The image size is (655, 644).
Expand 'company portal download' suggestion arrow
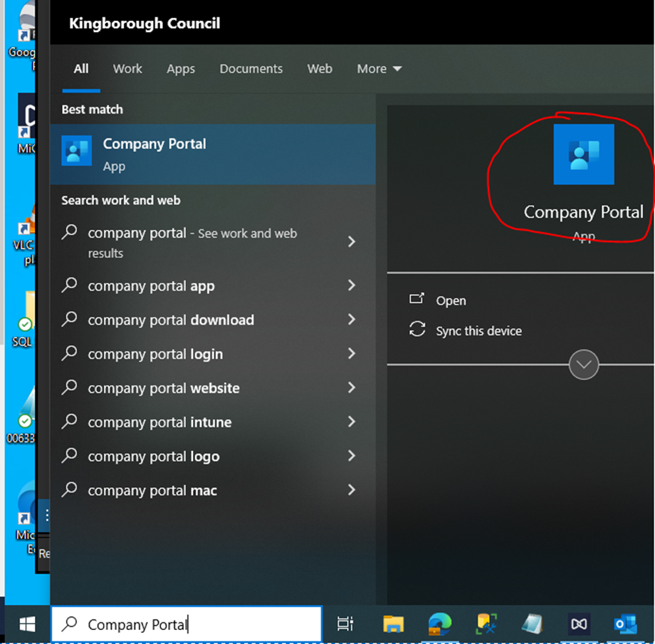pos(351,319)
